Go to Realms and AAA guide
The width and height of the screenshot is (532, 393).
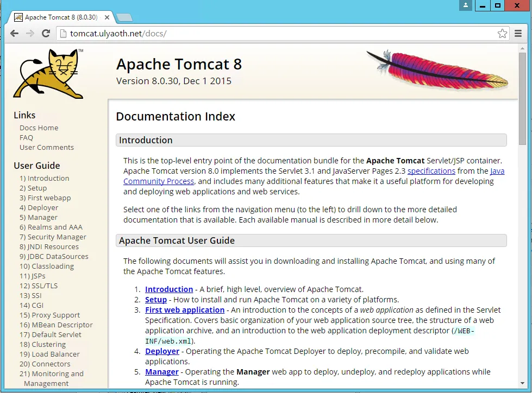(51, 227)
